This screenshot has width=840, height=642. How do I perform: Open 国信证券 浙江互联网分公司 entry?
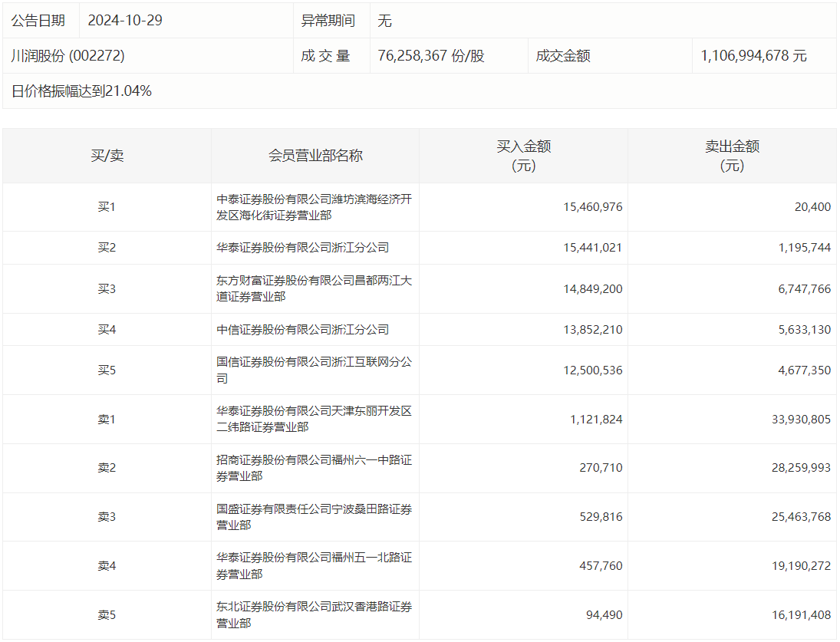pos(314,370)
